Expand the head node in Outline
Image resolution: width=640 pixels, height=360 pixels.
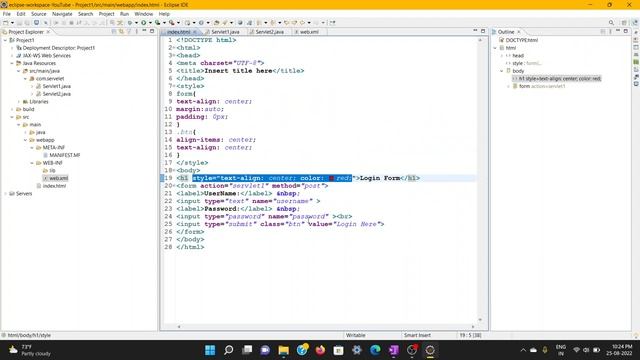coord(502,56)
